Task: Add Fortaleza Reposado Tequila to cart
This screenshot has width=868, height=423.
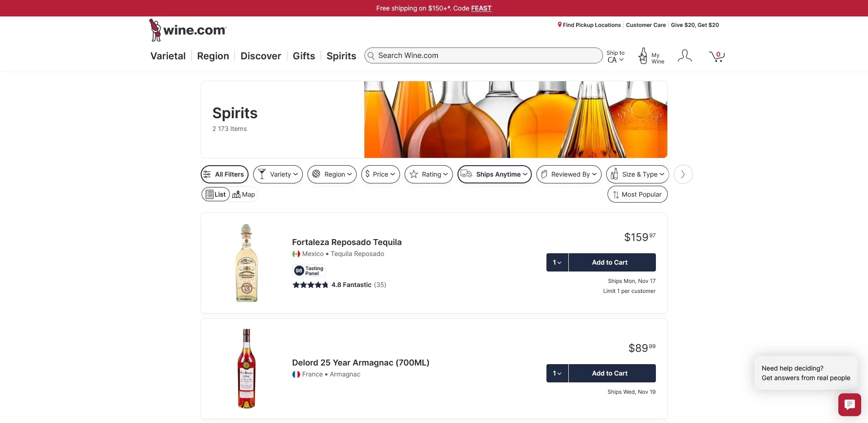Action: click(x=609, y=262)
